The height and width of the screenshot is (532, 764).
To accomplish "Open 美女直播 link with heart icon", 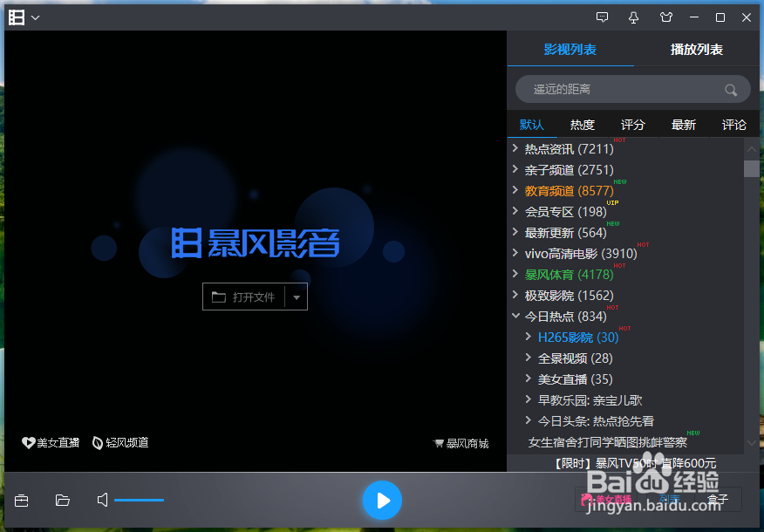I will (51, 442).
